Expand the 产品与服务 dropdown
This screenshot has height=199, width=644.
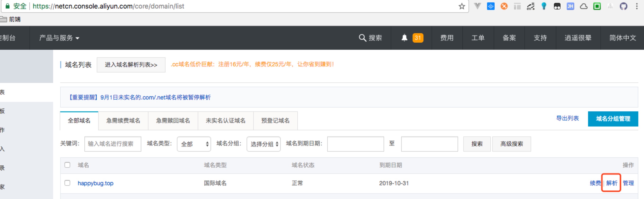59,38
